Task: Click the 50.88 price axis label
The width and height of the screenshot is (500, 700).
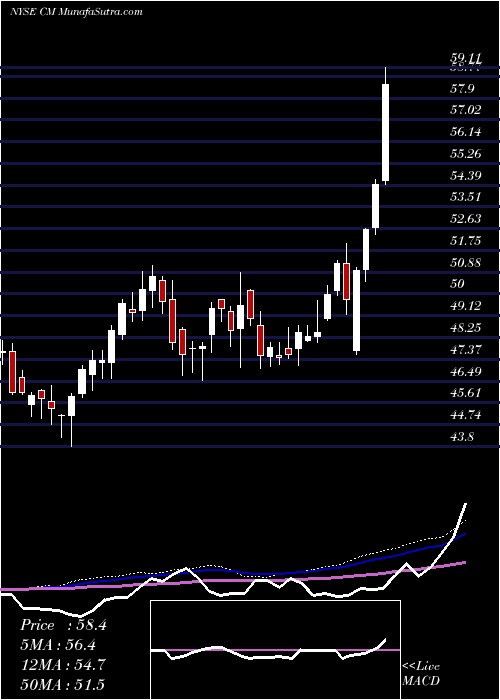Action: (x=466, y=262)
